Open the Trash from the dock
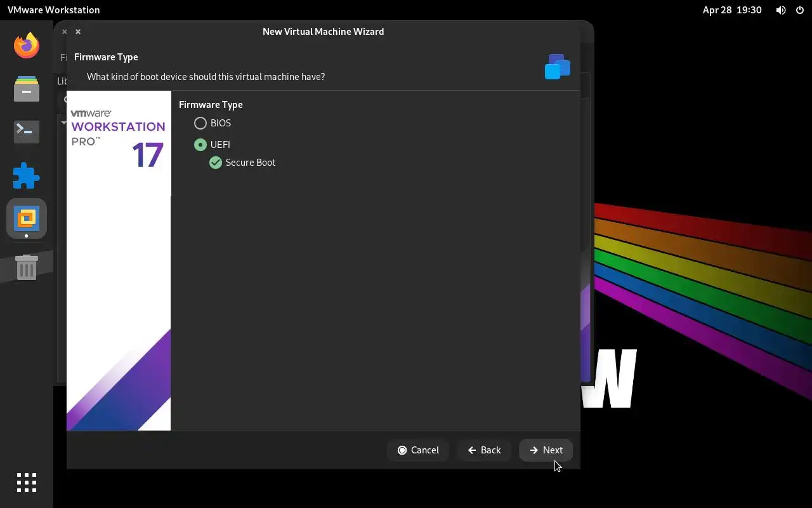The image size is (812, 508). [x=27, y=268]
